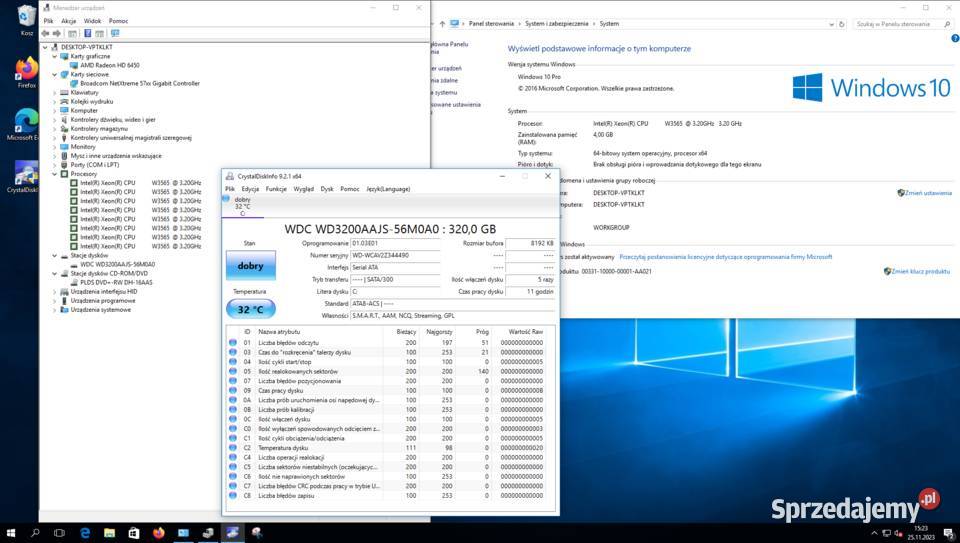Select disk C: tab in CrystalDiskInfo

[x=242, y=206]
